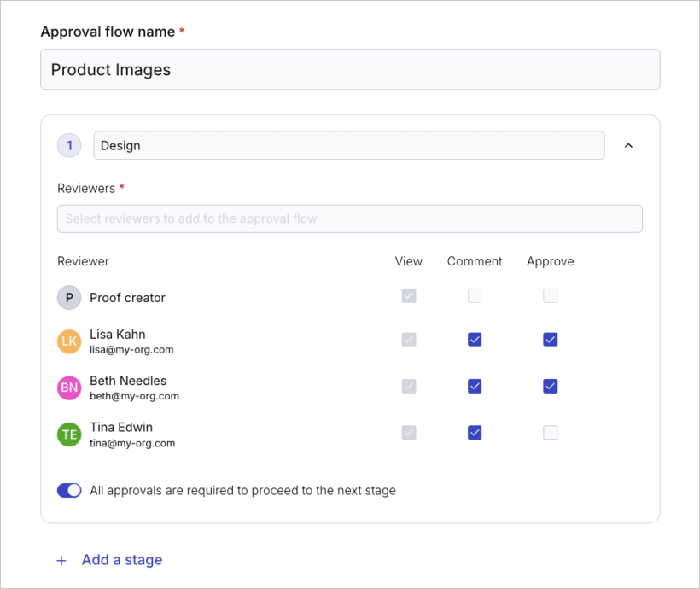Edit the Design stage name field
This screenshot has height=589, width=700.
coord(349,145)
